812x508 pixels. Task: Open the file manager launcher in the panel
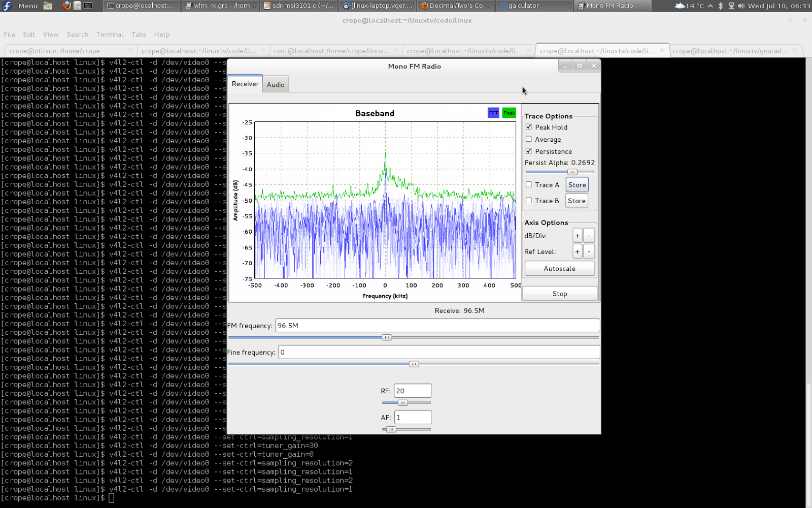point(48,6)
